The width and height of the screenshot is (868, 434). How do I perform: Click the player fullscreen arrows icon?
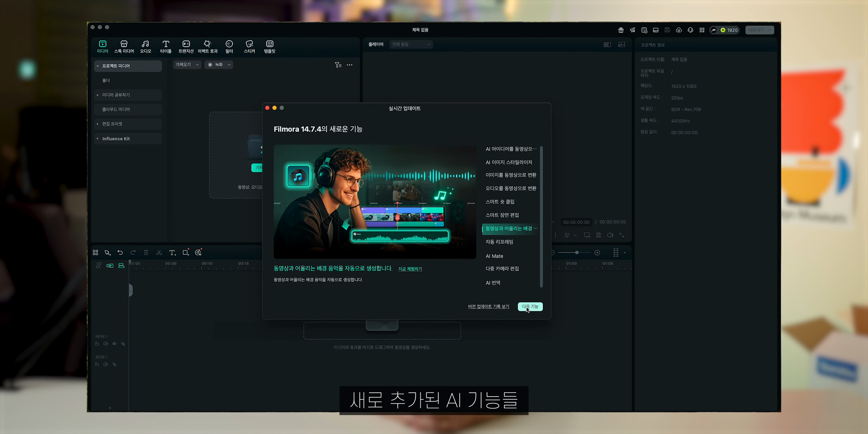coord(622,235)
